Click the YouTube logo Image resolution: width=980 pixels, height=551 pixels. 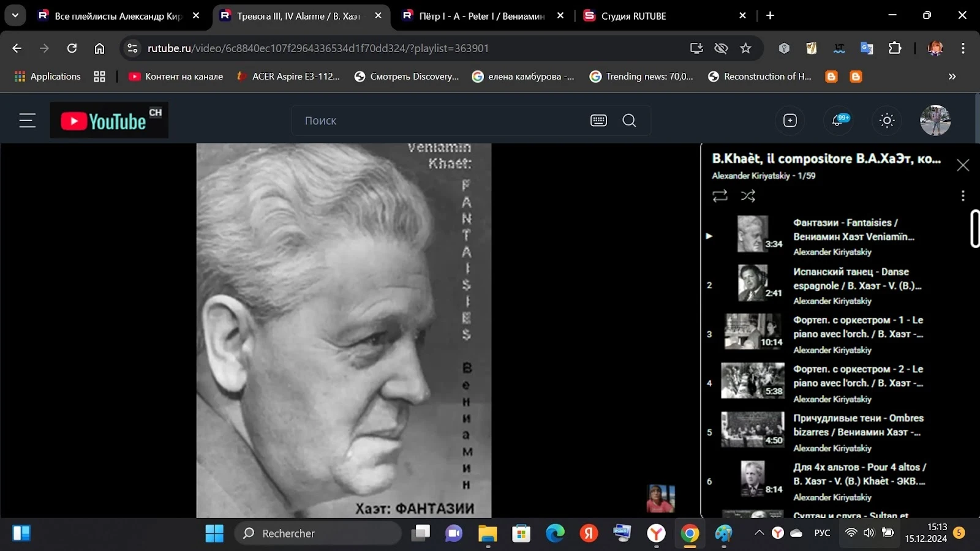coord(109,121)
